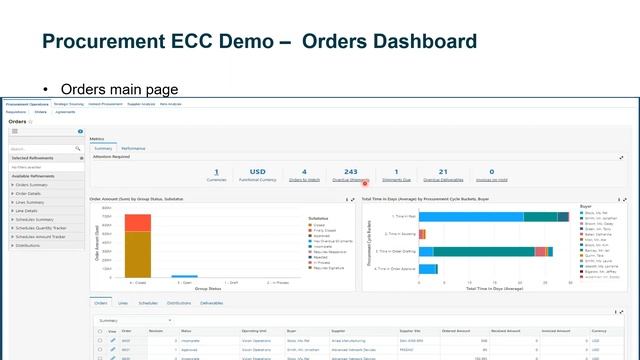The height and width of the screenshot is (360, 640).
Task: Open options menu for Order Amount chart
Action: click(x=347, y=200)
